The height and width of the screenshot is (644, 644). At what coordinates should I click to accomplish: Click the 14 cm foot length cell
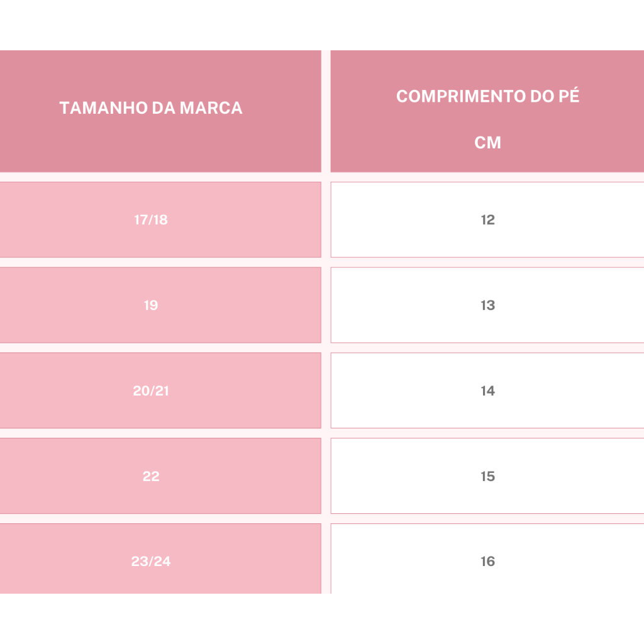487,391
